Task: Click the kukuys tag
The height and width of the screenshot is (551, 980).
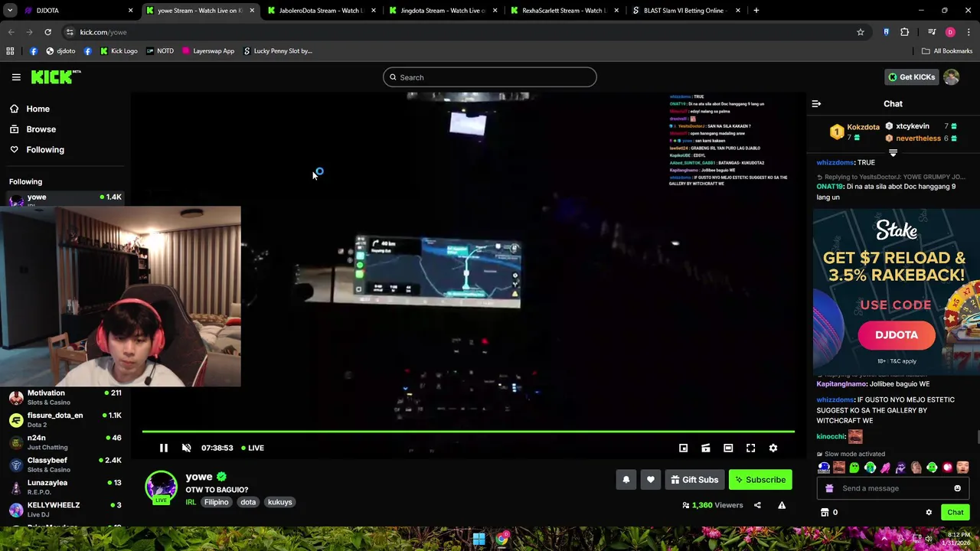Action: point(280,502)
